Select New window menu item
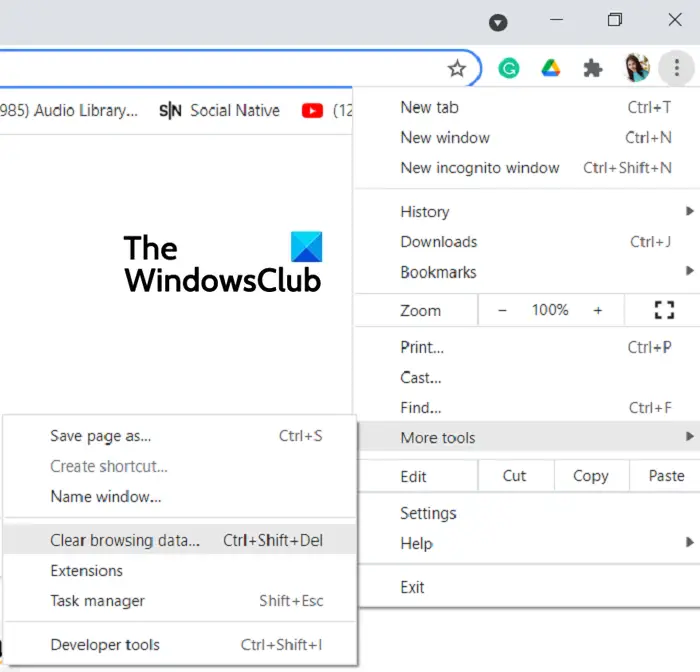This screenshot has width=700, height=672. (x=528, y=138)
